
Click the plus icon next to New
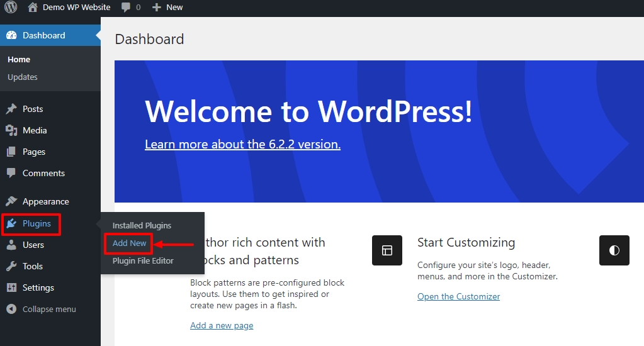pyautogui.click(x=157, y=8)
